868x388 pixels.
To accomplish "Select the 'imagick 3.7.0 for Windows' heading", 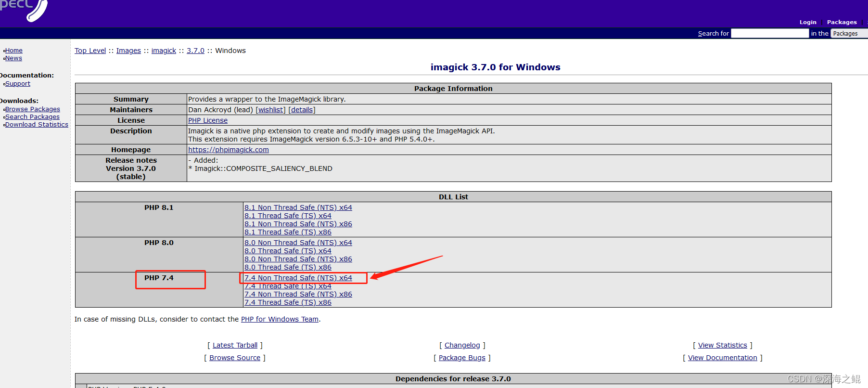I will coord(495,67).
